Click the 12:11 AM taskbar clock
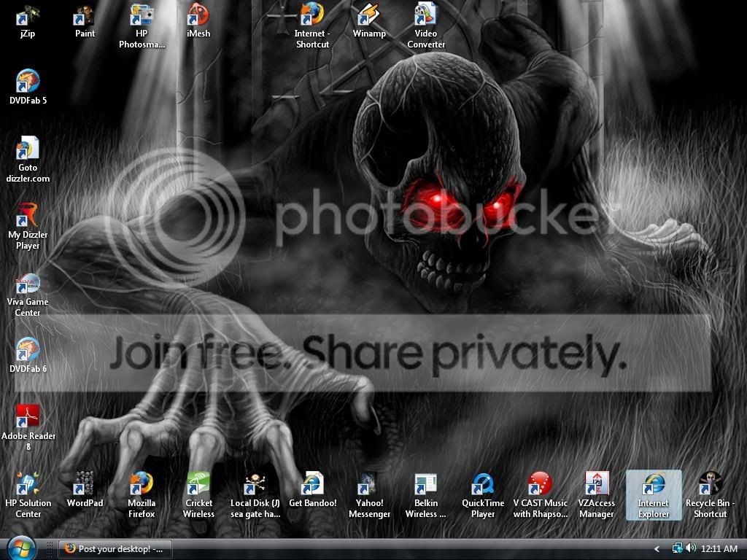The width and height of the screenshot is (747, 560). tap(719, 549)
